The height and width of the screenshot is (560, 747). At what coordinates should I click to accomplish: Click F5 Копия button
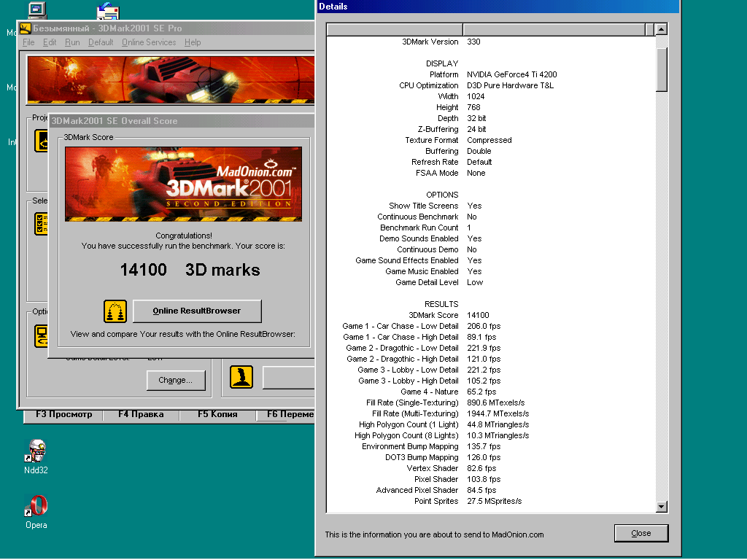[x=217, y=414]
